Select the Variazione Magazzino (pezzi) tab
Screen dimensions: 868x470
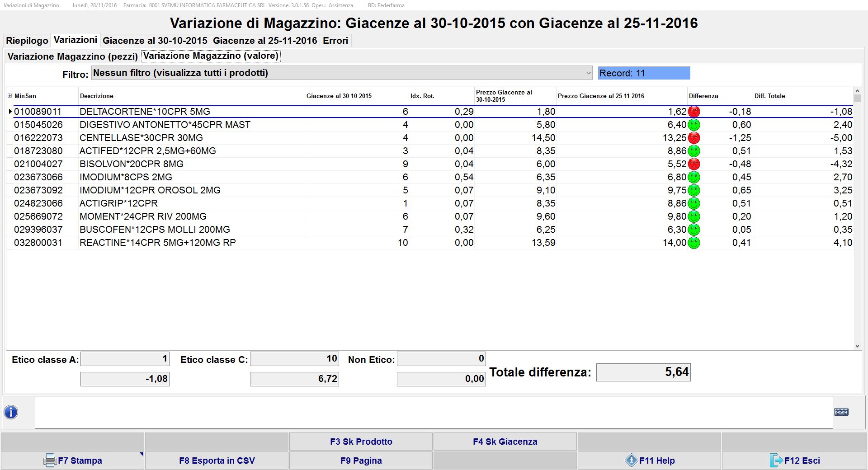point(73,56)
